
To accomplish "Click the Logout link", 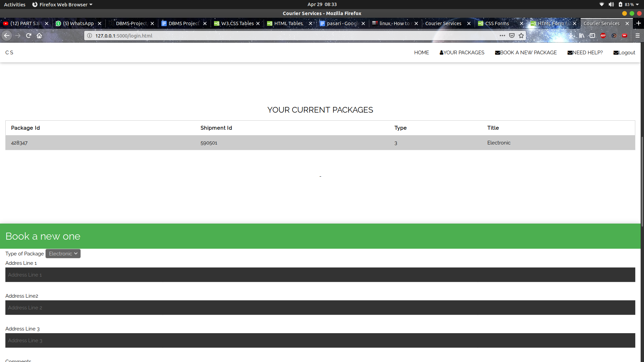I will click(624, 53).
